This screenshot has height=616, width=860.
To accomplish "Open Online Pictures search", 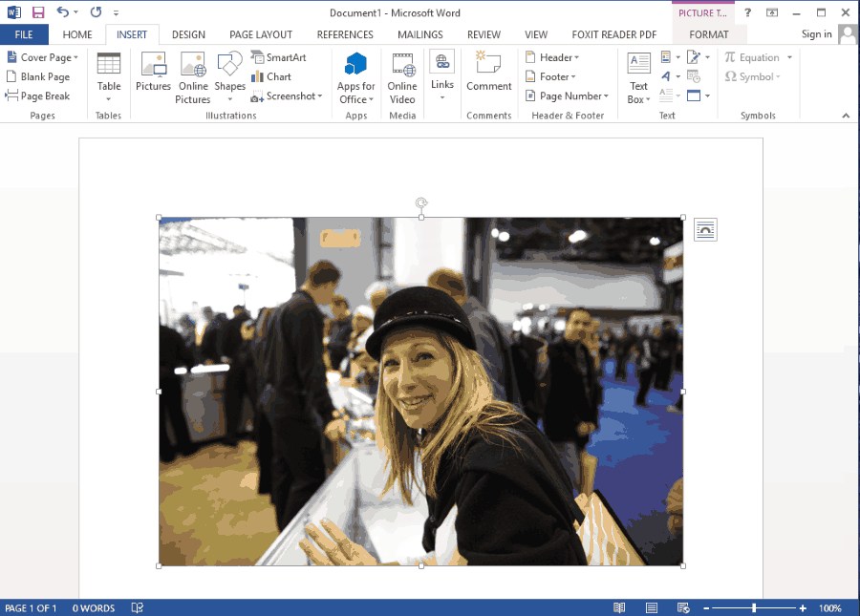I will [193, 77].
